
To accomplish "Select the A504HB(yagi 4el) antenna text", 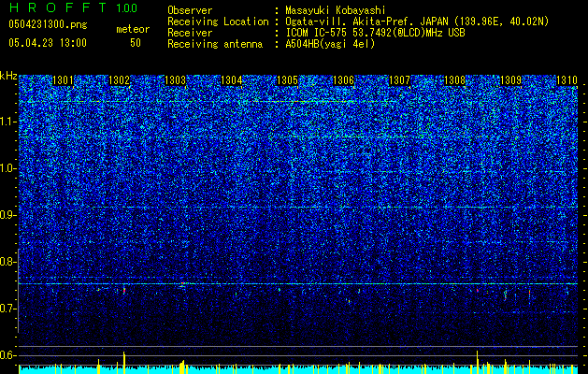I will pos(330,44).
